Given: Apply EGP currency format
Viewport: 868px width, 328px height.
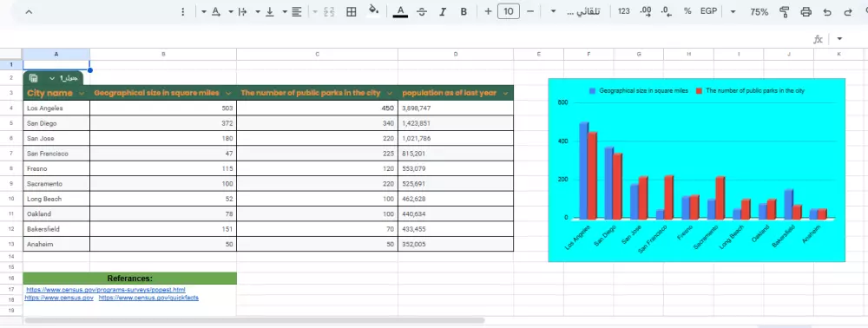Looking at the screenshot, I should coord(708,11).
